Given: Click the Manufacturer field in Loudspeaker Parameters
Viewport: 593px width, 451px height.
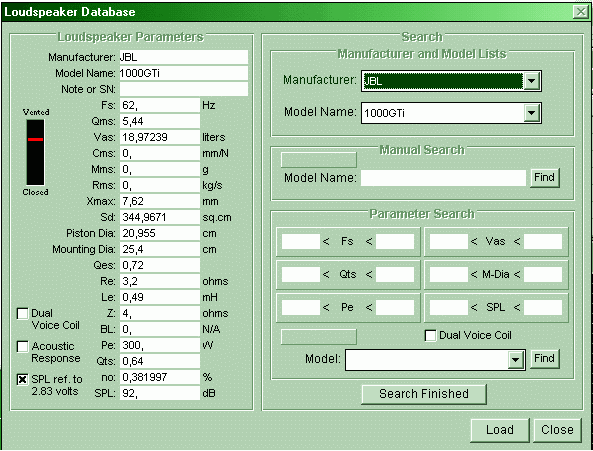Looking at the screenshot, I should [x=184, y=57].
